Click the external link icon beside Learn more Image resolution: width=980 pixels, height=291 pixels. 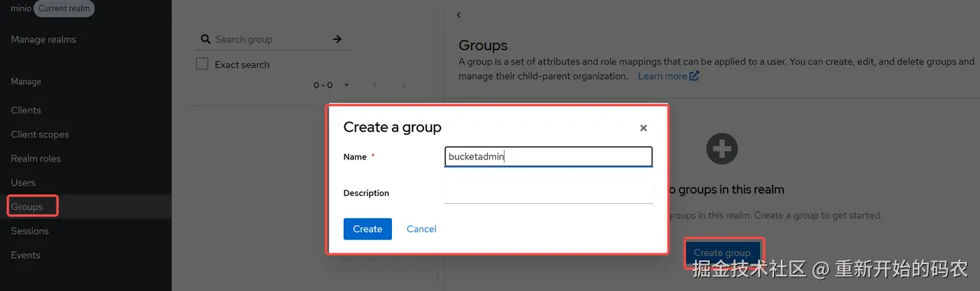(694, 76)
